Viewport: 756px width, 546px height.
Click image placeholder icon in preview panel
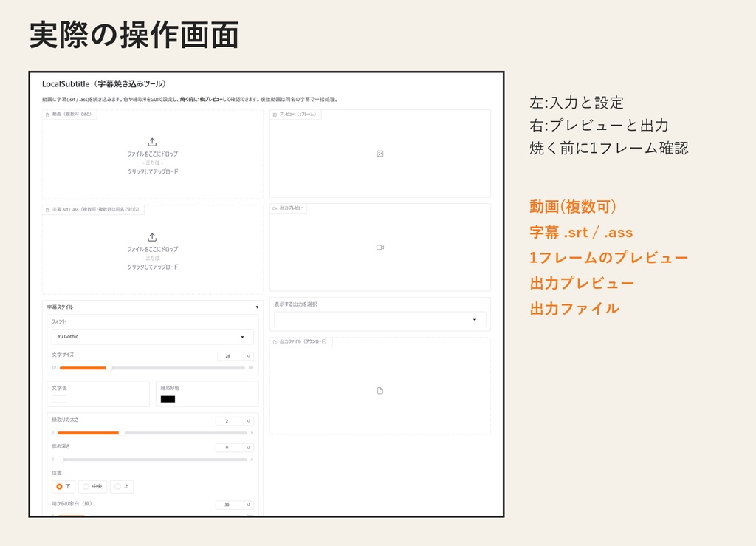point(380,154)
